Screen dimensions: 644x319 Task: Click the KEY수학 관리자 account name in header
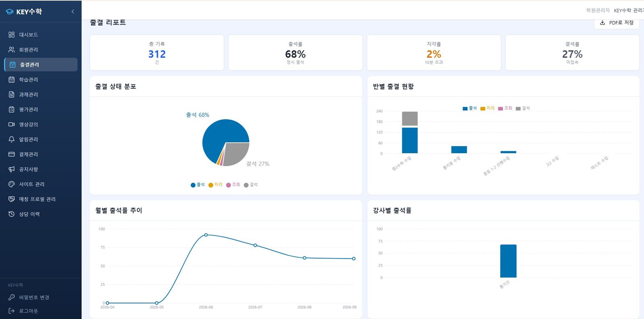pyautogui.click(x=629, y=10)
